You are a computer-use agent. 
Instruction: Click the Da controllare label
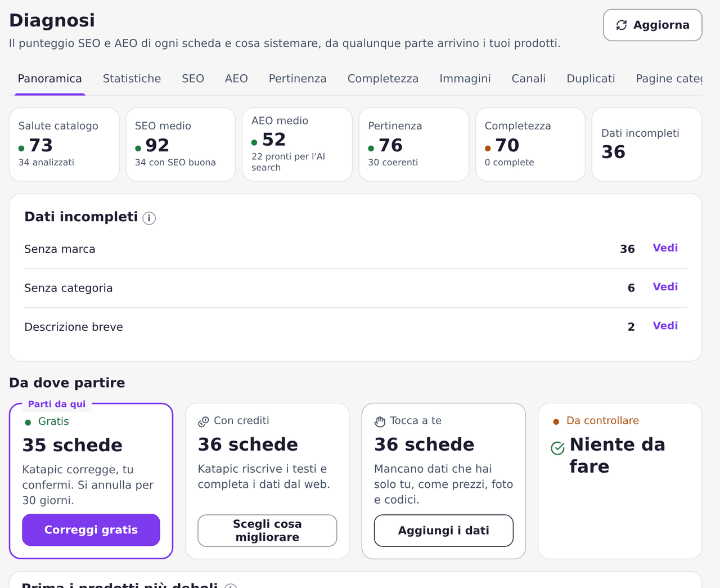point(602,421)
